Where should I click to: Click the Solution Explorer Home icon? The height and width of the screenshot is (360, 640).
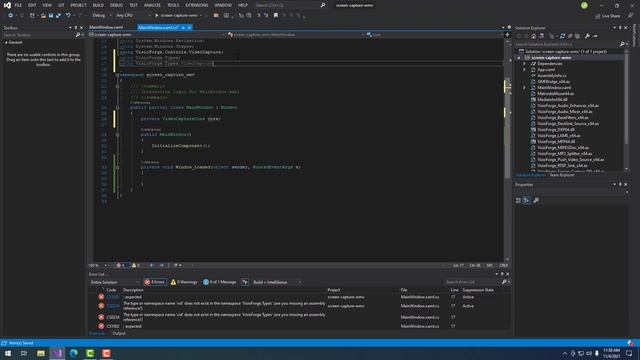pyautogui.click(x=533, y=36)
